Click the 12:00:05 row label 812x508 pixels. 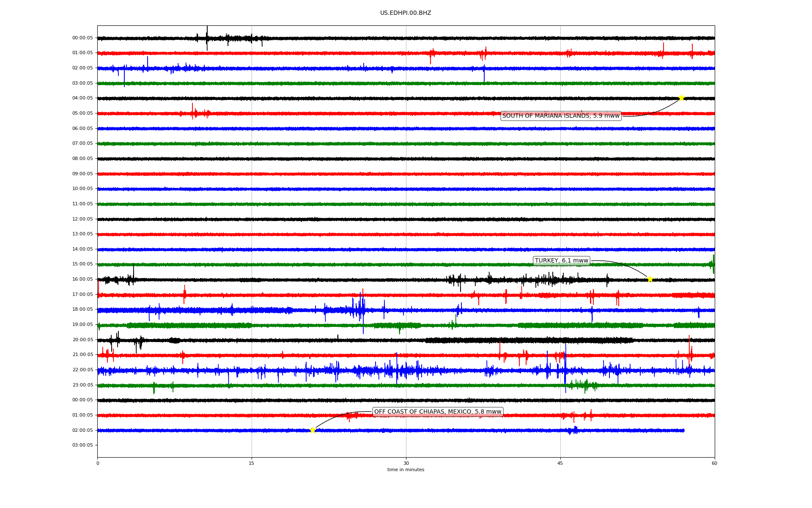(x=82, y=219)
